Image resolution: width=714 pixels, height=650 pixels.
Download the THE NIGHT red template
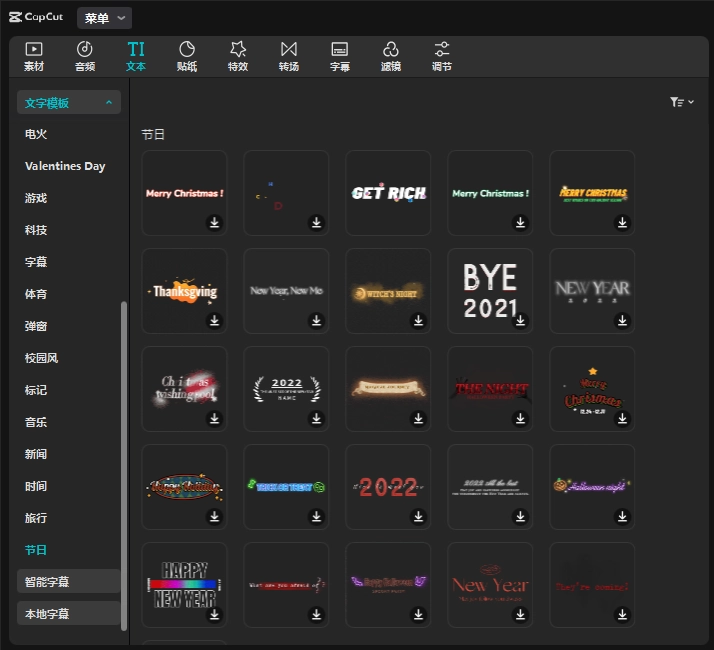point(520,418)
